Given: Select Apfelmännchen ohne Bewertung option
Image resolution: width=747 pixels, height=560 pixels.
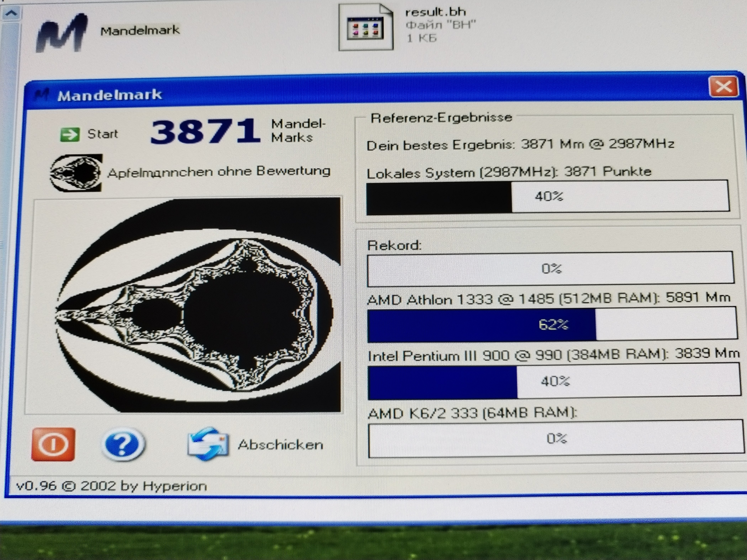Looking at the screenshot, I should [x=218, y=172].
